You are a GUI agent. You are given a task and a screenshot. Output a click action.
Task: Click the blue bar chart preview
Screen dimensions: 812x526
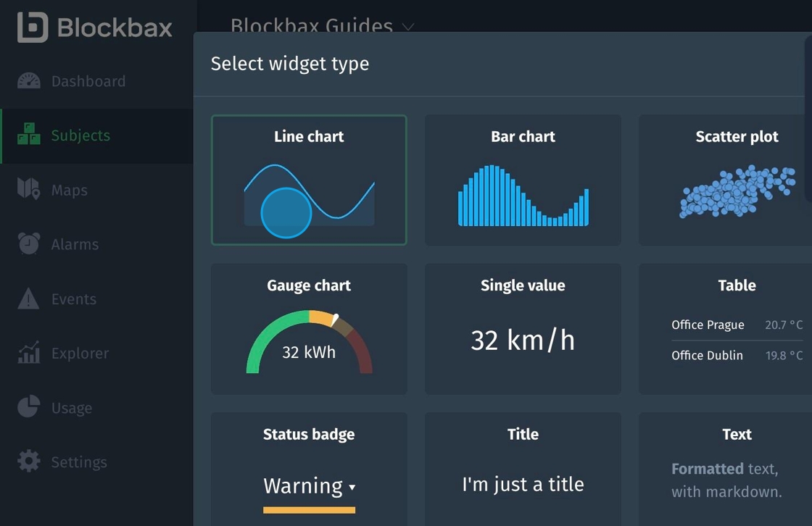[523, 196]
